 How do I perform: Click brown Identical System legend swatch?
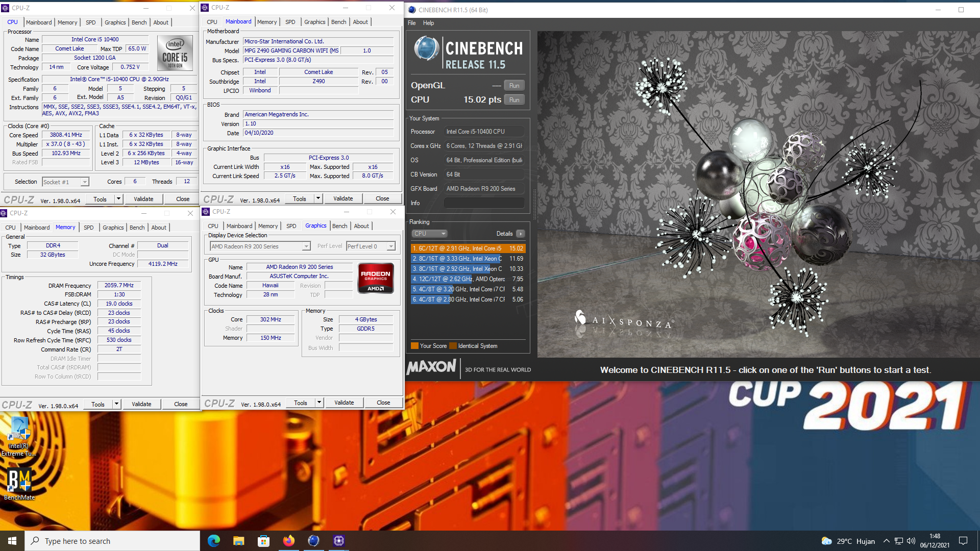click(x=453, y=346)
